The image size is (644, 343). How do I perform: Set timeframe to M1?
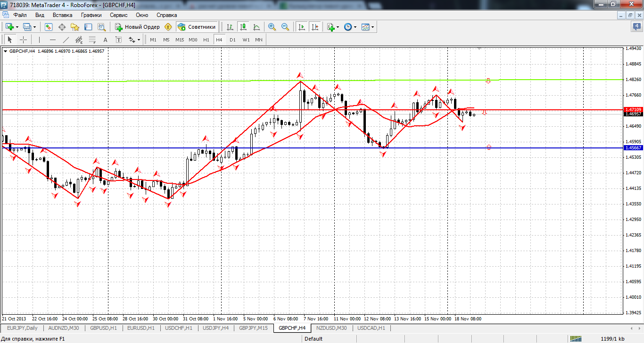153,40
